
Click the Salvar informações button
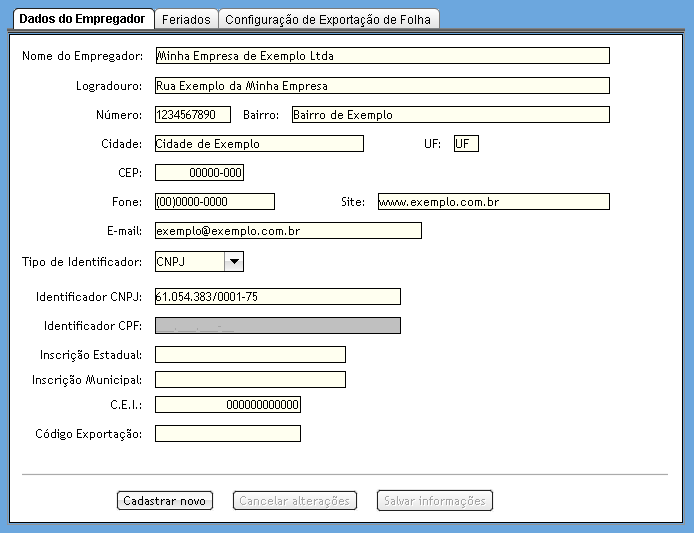435,501
